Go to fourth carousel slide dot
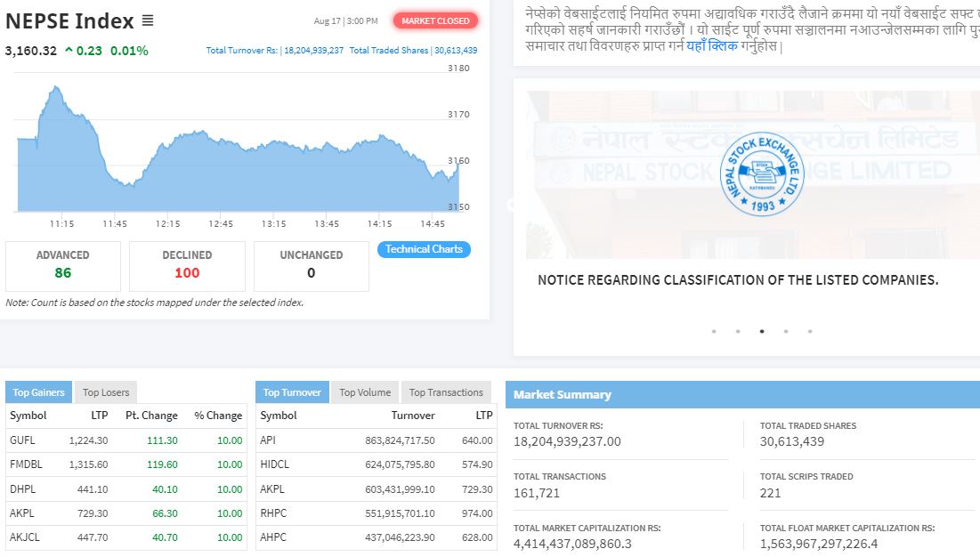The image size is (980, 557). (x=786, y=332)
